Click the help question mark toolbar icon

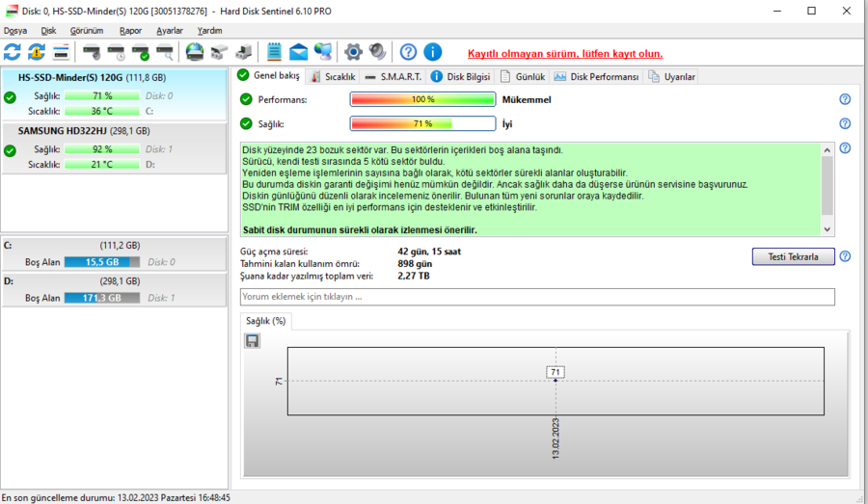408,52
